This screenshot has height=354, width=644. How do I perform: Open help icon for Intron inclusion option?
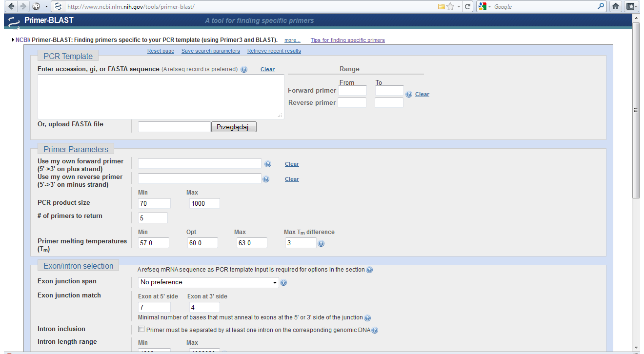(x=375, y=330)
